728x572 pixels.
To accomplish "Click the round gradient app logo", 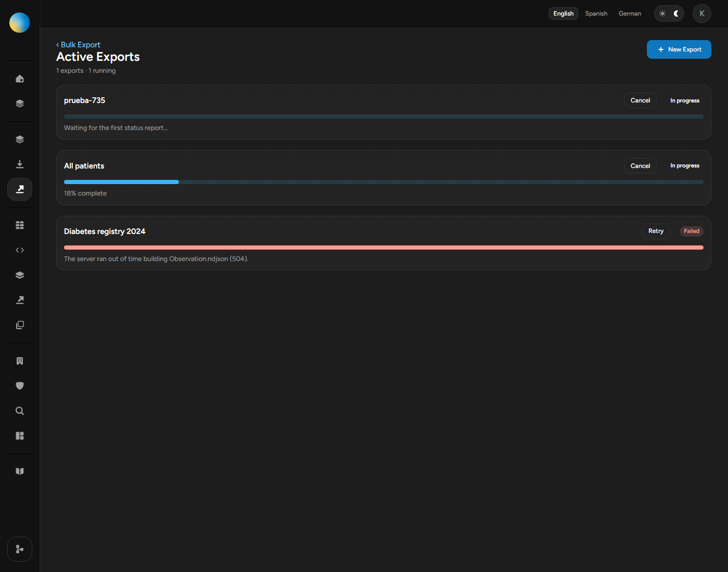I will [x=20, y=22].
